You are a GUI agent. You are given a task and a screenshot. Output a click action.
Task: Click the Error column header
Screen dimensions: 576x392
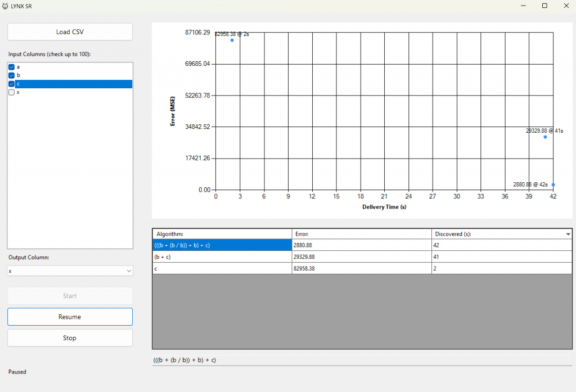click(x=361, y=234)
